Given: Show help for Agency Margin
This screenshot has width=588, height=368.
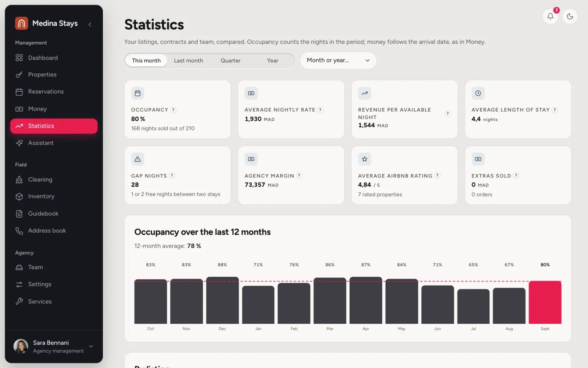Looking at the screenshot, I should pyautogui.click(x=299, y=176).
